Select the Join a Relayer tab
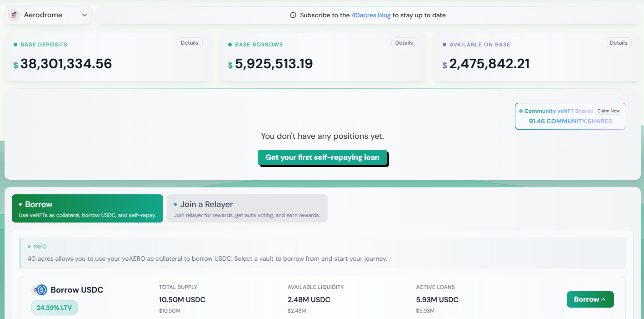Viewport: 644px width, 319px height. (247, 208)
